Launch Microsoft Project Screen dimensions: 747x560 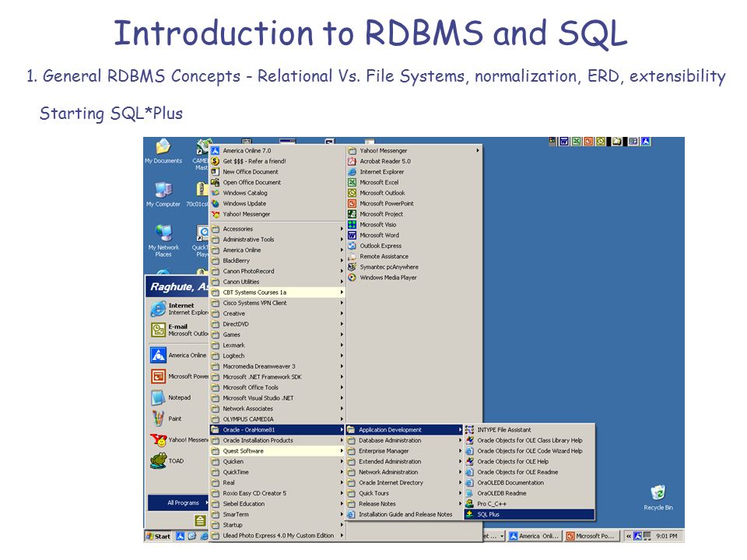tap(413, 215)
